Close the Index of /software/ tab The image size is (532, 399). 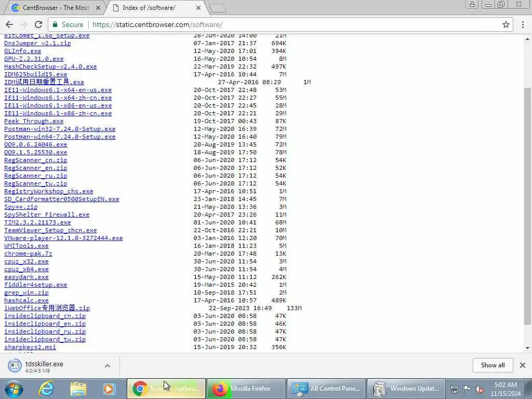click(198, 7)
